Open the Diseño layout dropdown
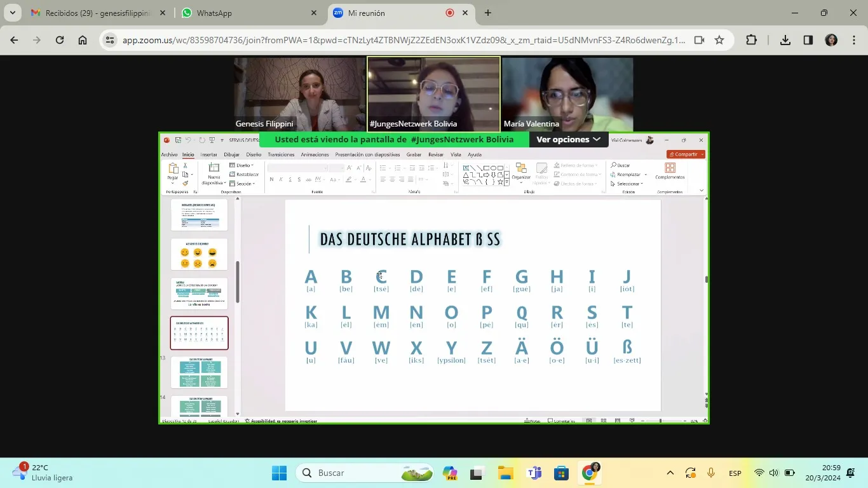This screenshot has height=488, width=868. [x=241, y=165]
